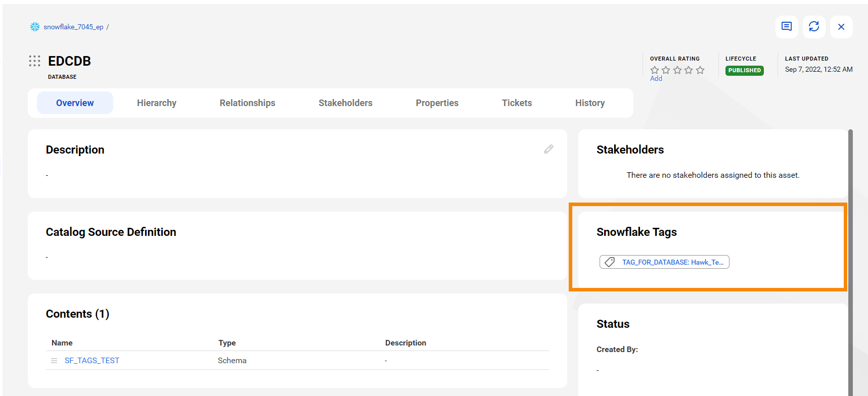This screenshot has width=868, height=396.
Task: Click the Snowflake logo icon in breadcrumb
Action: coord(35,27)
